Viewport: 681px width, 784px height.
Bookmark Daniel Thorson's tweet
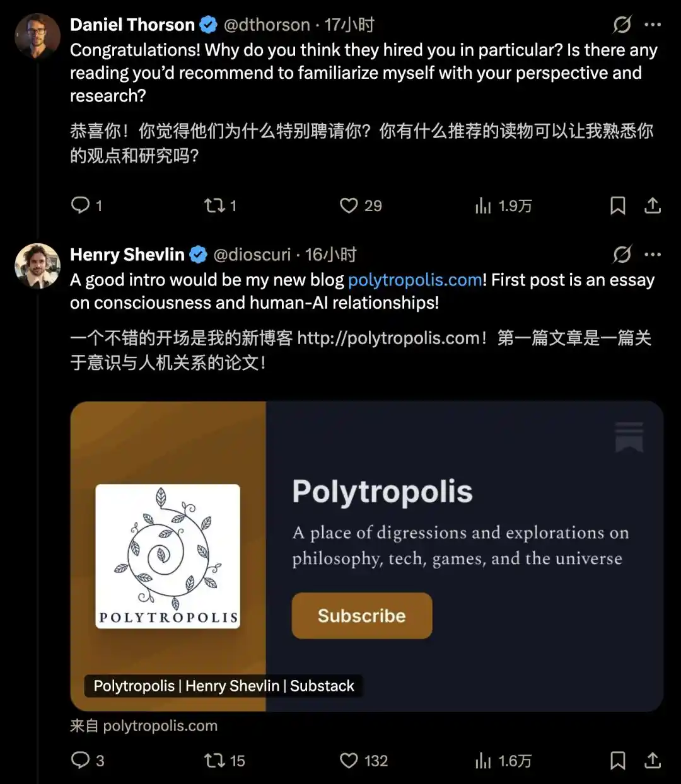pyautogui.click(x=617, y=205)
